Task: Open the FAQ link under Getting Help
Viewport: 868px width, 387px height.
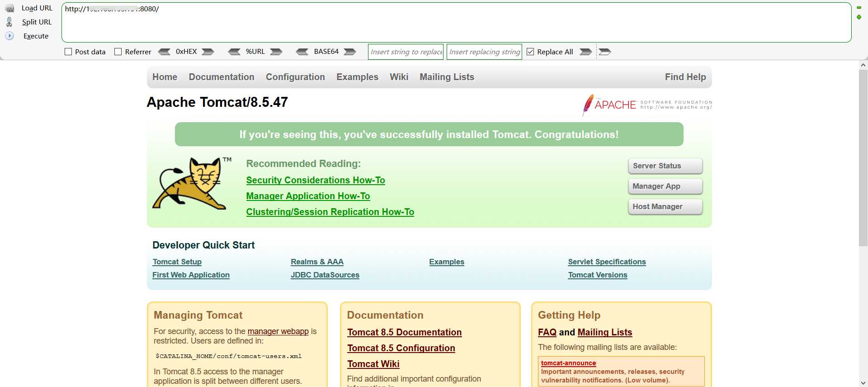Action: click(x=547, y=332)
